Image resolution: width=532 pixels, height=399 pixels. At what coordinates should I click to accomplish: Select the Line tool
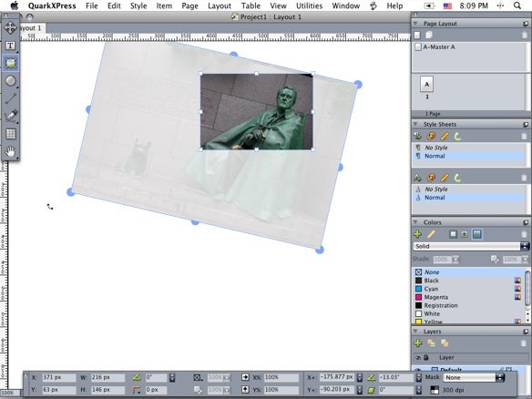pyautogui.click(x=11, y=98)
